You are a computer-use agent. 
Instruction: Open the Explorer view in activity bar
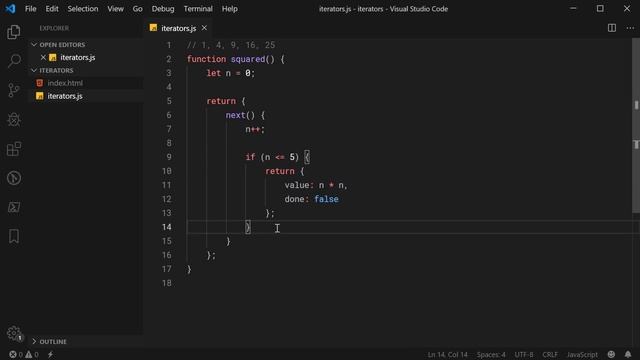point(14,32)
